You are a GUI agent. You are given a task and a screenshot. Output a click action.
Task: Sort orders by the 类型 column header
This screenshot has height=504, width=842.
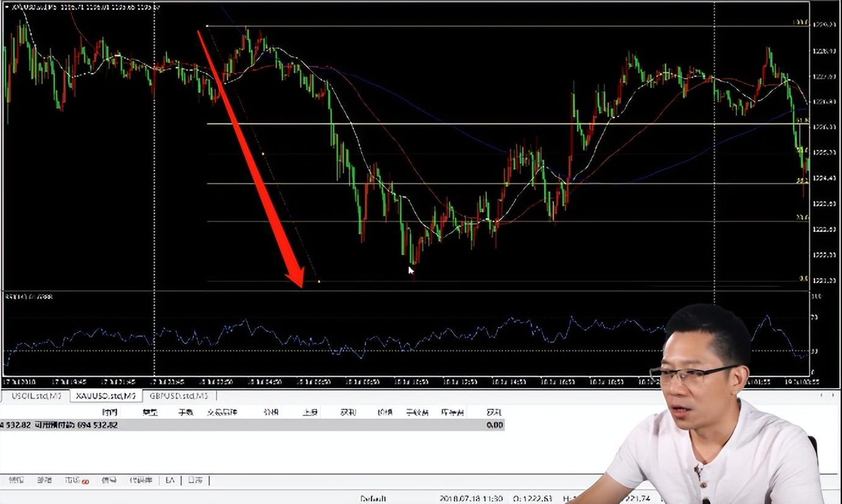tap(150, 412)
